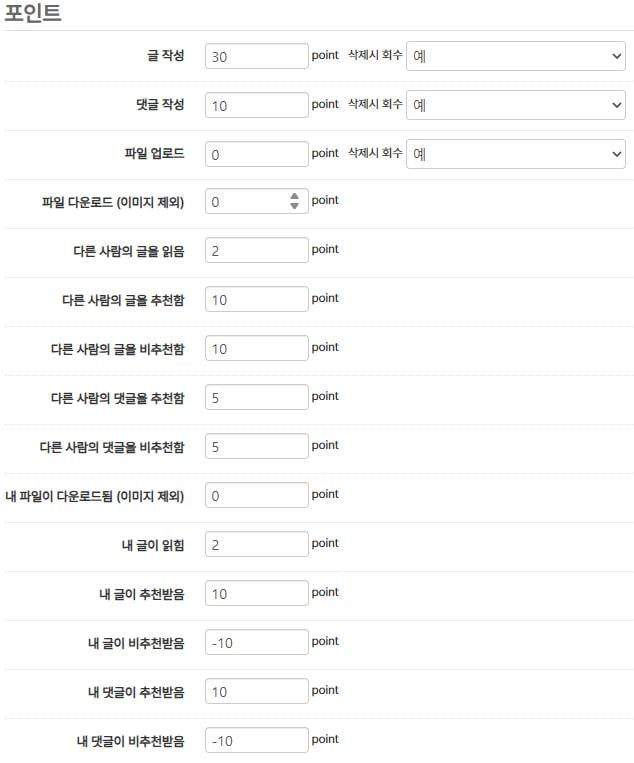Click the 글 작성 point input field
The width and height of the screenshot is (634, 763).
pyautogui.click(x=256, y=56)
